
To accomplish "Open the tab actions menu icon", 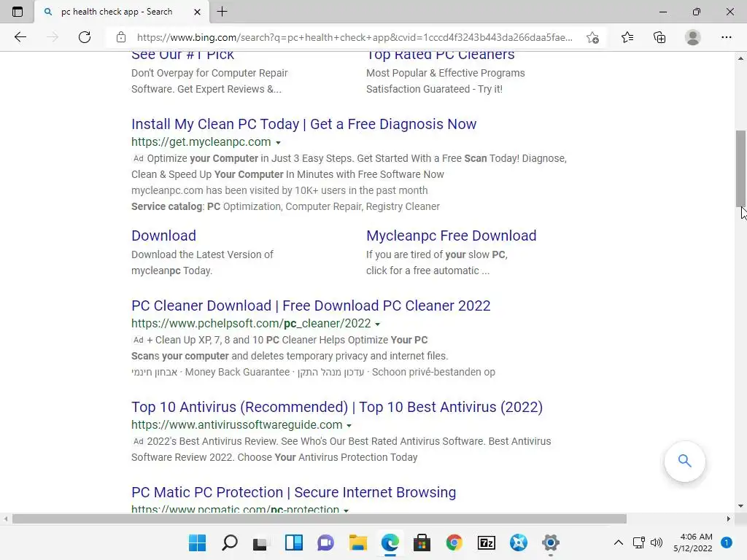I will 18,12.
